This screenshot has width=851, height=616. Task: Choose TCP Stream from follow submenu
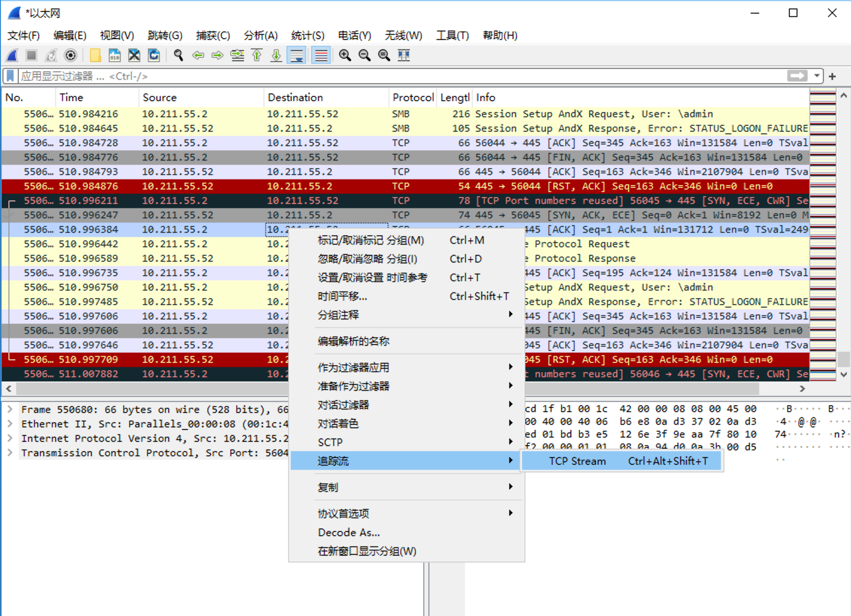pos(577,461)
